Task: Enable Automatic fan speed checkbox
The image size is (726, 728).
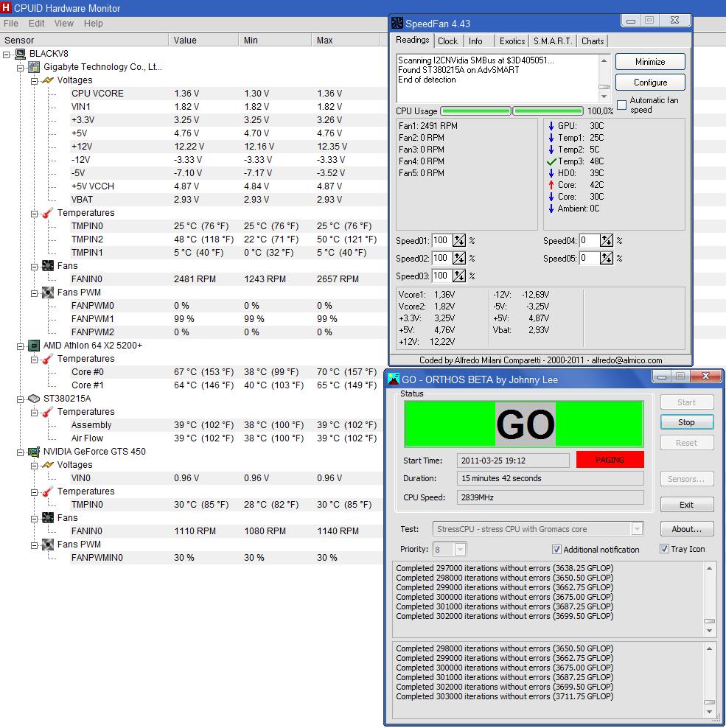Action: [621, 105]
